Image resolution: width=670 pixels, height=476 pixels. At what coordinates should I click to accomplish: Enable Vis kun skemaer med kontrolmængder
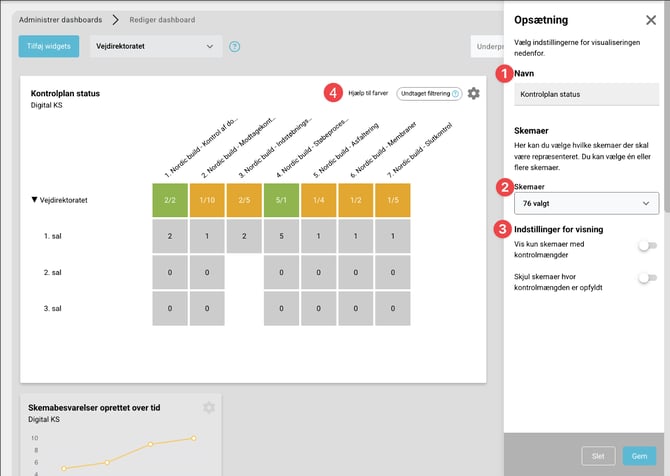coord(651,244)
